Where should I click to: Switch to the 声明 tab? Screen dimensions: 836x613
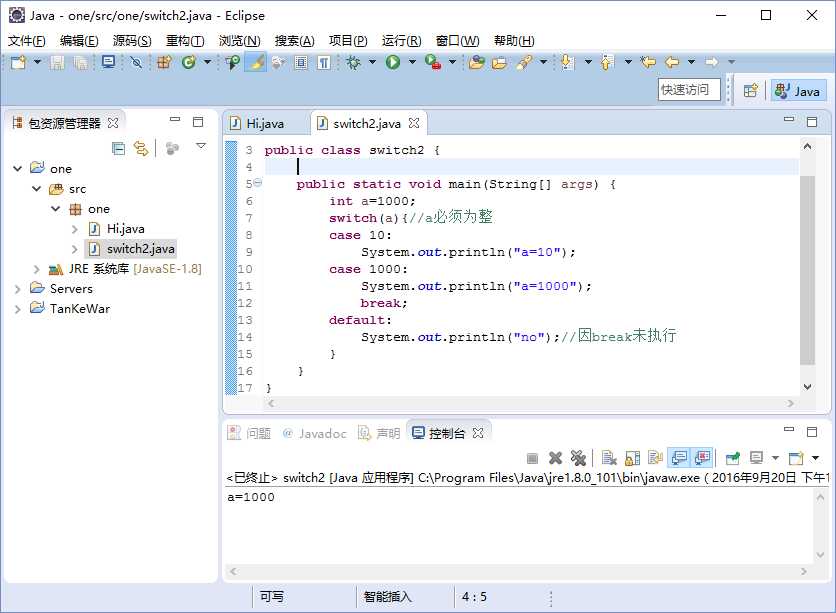click(x=379, y=433)
